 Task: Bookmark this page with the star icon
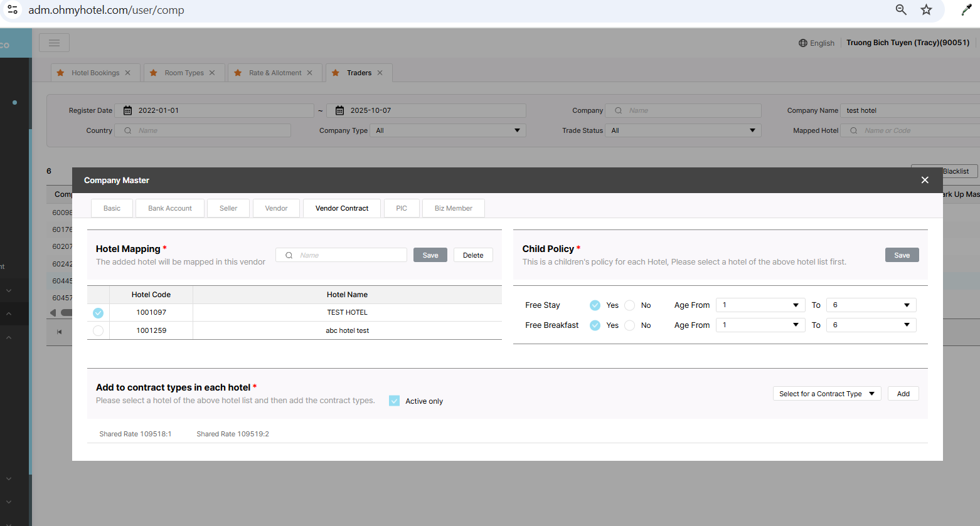point(926,9)
